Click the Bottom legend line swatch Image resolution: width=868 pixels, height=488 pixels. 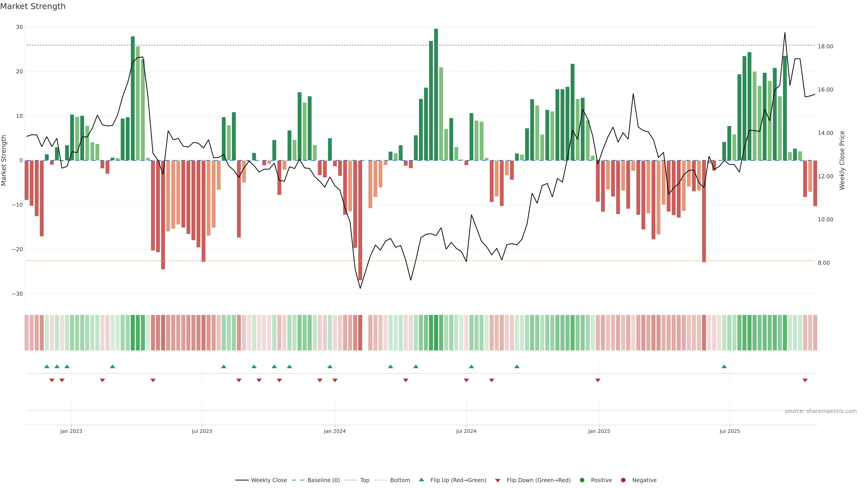click(x=380, y=480)
